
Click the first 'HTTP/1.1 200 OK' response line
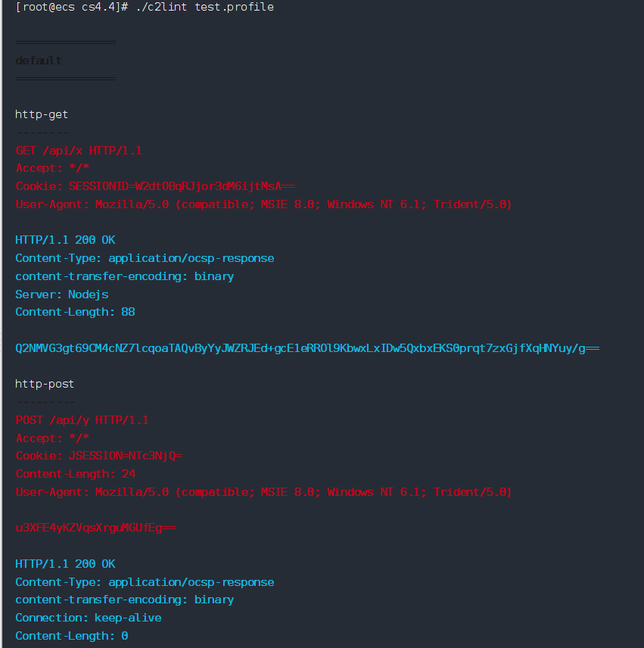coord(65,240)
